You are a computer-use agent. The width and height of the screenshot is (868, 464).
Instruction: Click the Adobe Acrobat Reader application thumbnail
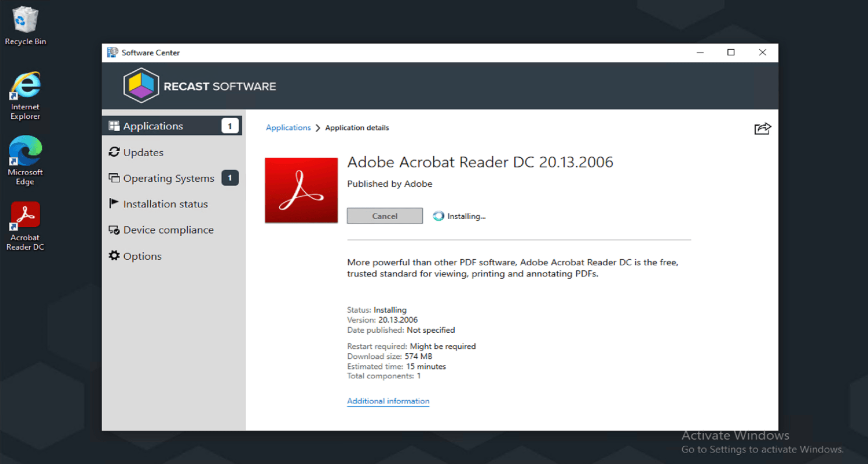pos(301,190)
